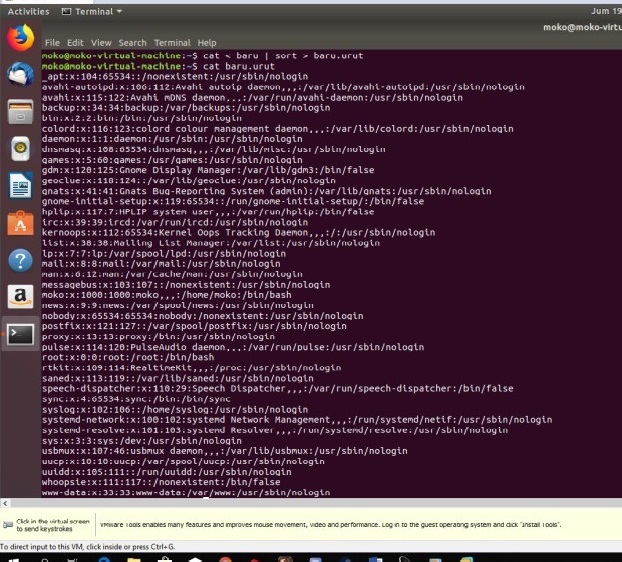
Task: Click the line starting with gnats:x:41:41
Action: pyautogui.click(x=267, y=191)
